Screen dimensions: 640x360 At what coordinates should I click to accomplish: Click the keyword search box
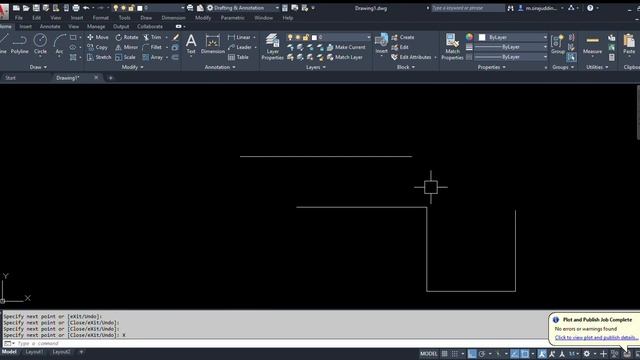(x=467, y=8)
